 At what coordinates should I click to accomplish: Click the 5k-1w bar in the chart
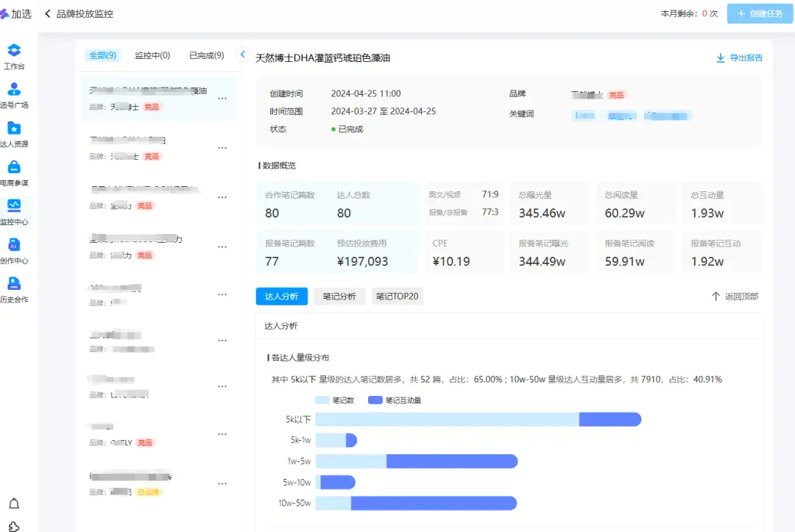[x=336, y=440]
